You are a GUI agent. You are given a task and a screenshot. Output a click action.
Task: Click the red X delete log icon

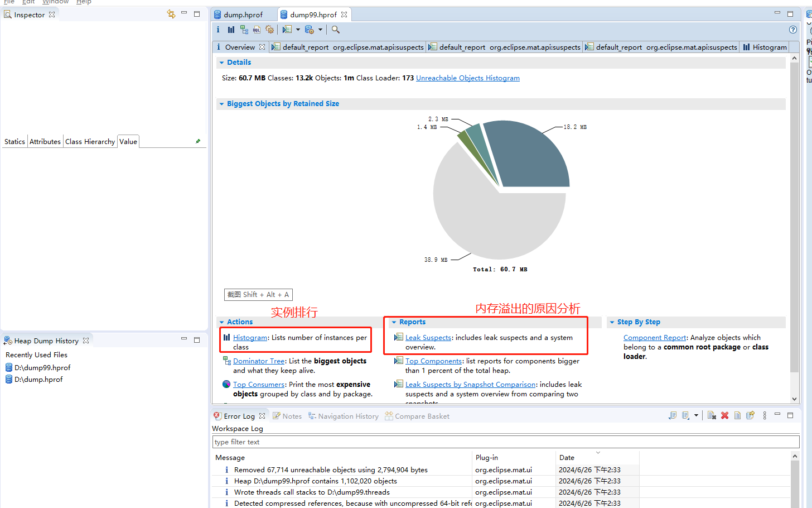pos(724,415)
